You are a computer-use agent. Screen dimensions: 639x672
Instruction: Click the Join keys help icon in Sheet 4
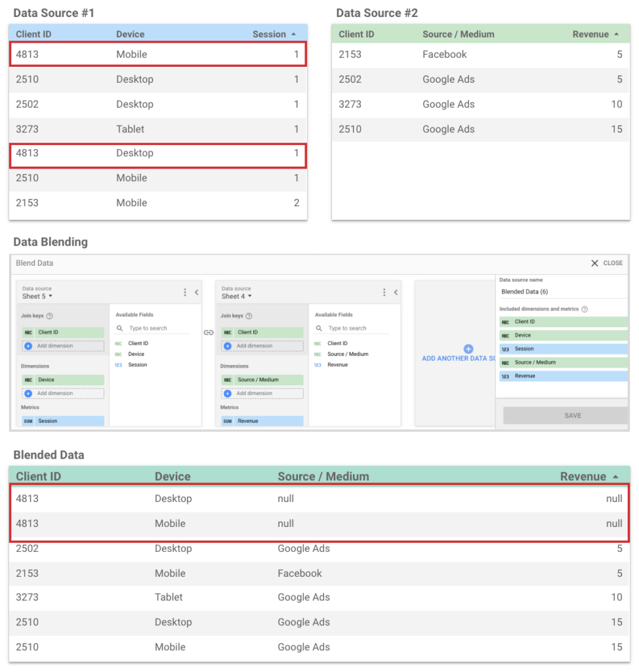[249, 316]
